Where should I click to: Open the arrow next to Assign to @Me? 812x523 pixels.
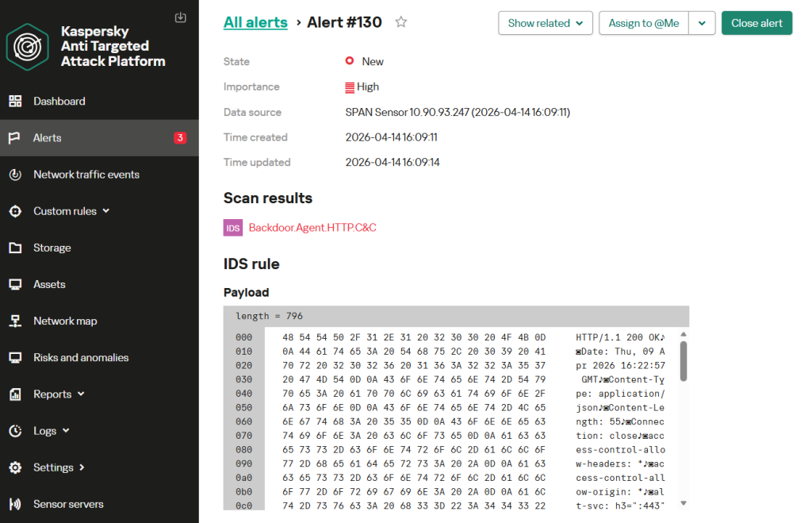click(702, 23)
